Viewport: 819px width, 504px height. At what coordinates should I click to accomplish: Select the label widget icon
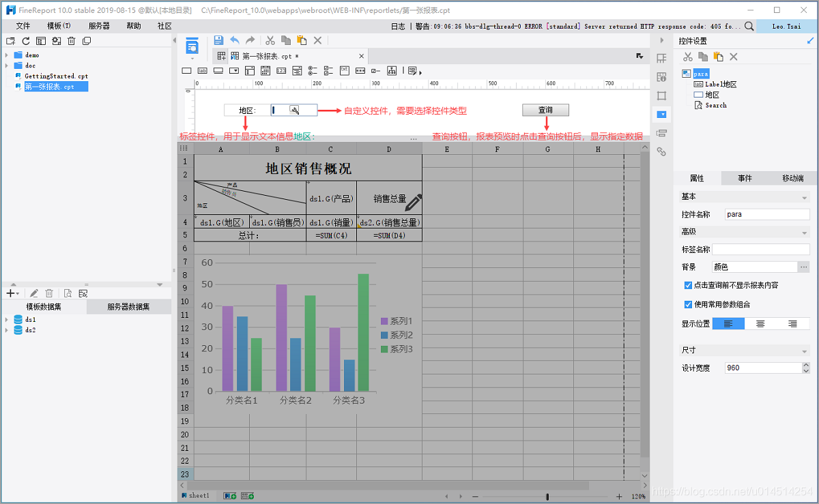tap(202, 70)
